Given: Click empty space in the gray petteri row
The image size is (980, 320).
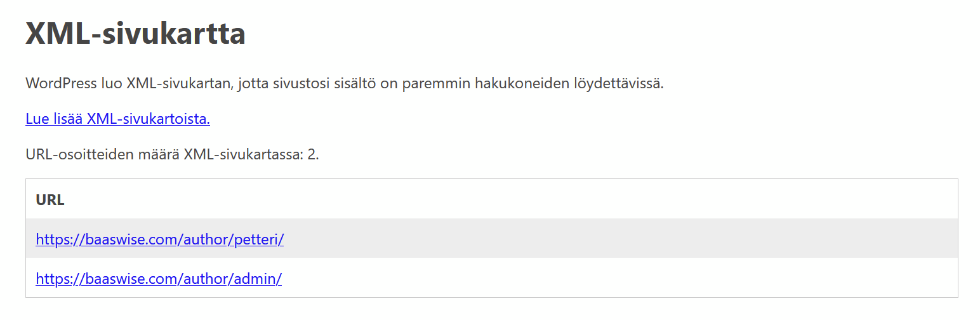Looking at the screenshot, I should pos(603,239).
